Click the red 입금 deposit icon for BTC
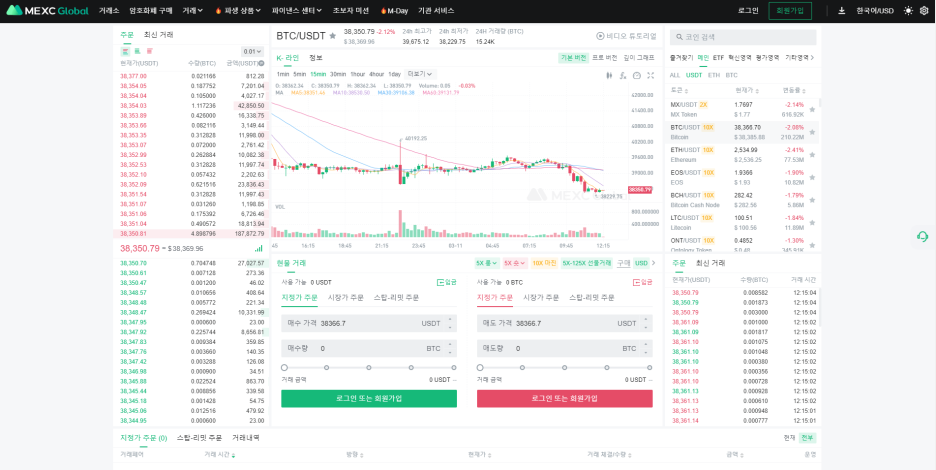Viewport: 936px width, 470px height. point(643,282)
